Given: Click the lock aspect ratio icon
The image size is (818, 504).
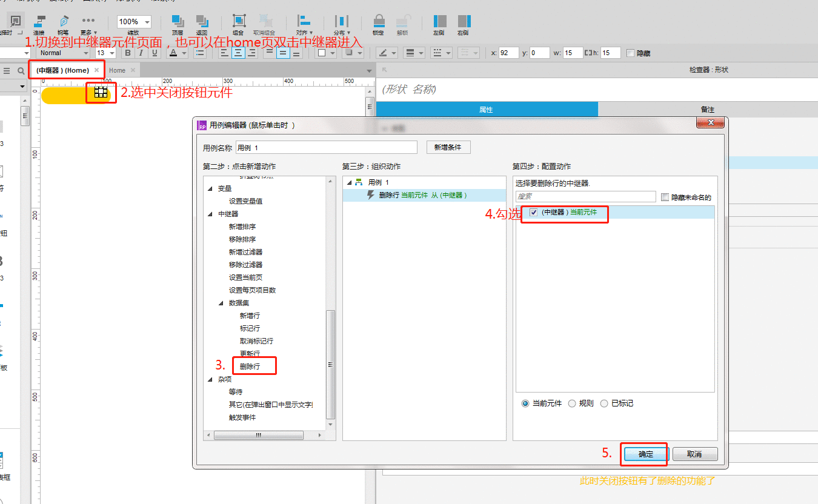Looking at the screenshot, I should tap(588, 53).
